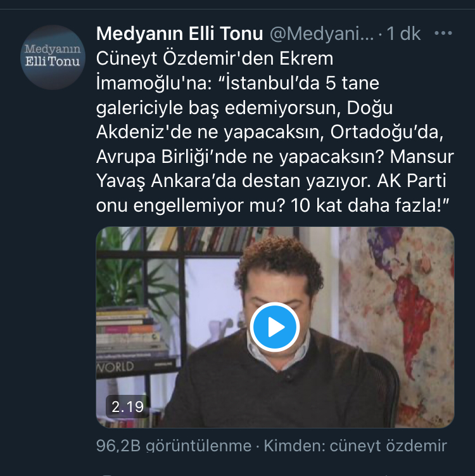
Task: Open the tweet via the 1 dk timestamp
Action: click(403, 34)
